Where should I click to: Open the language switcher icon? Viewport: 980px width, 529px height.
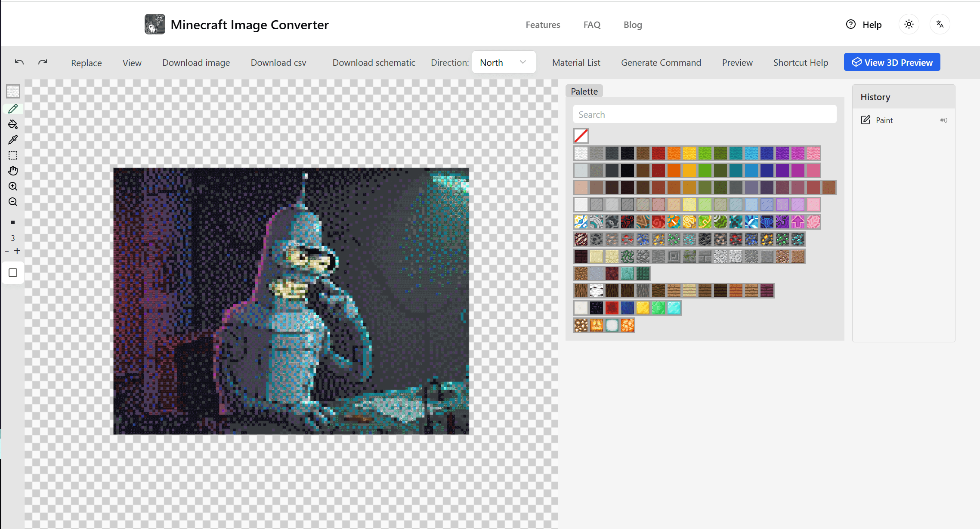pyautogui.click(x=940, y=24)
